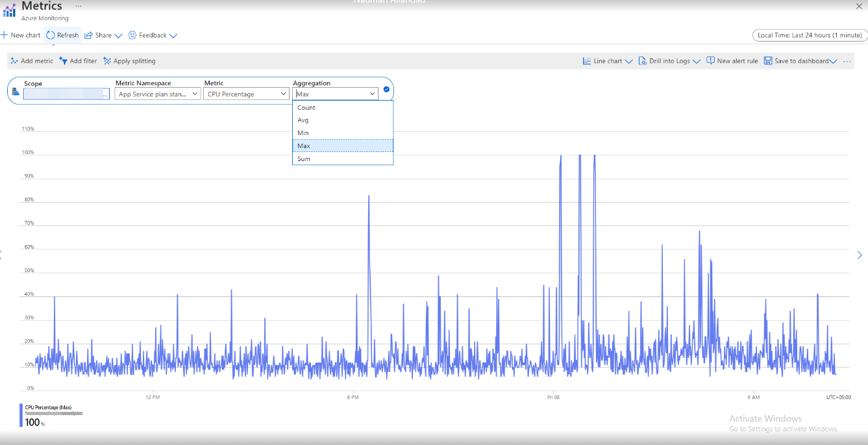Click the CPU Percentage (Max) legend entry
This screenshot has width=868, height=445.
[x=49, y=407]
